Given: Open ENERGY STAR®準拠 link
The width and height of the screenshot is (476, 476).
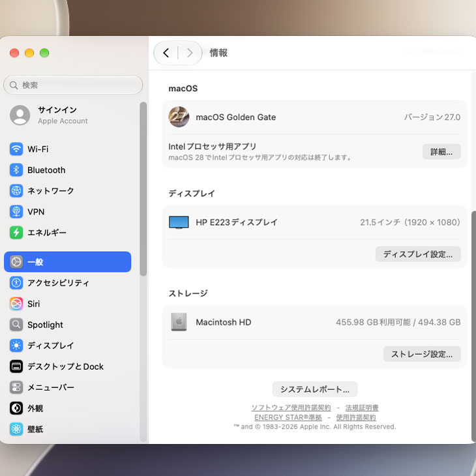Looking at the screenshot, I should [x=288, y=417].
